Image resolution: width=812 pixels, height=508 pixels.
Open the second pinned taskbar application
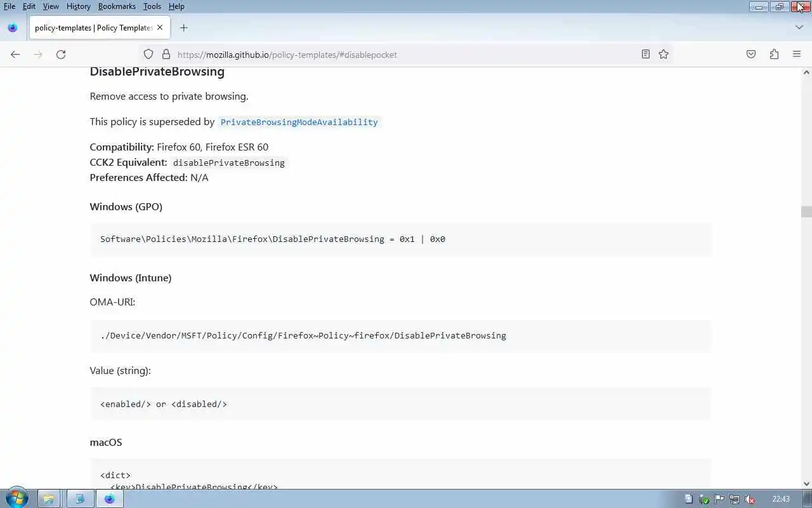pyautogui.click(x=80, y=499)
